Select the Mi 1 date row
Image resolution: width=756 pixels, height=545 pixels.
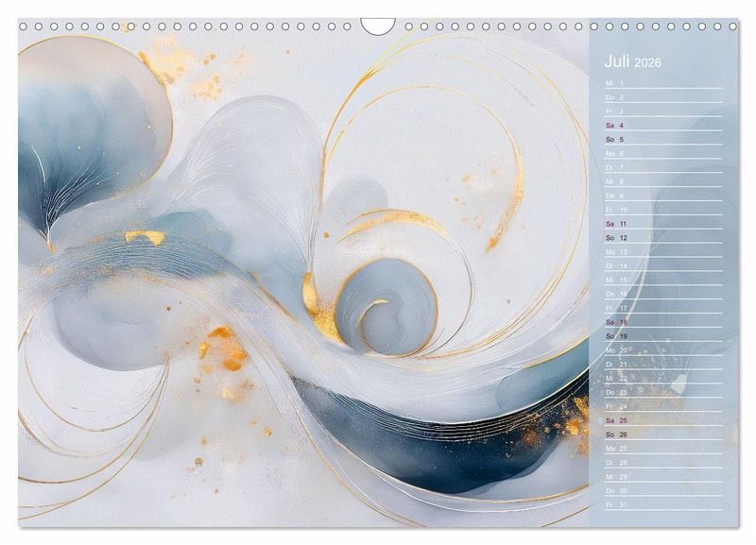point(661,83)
